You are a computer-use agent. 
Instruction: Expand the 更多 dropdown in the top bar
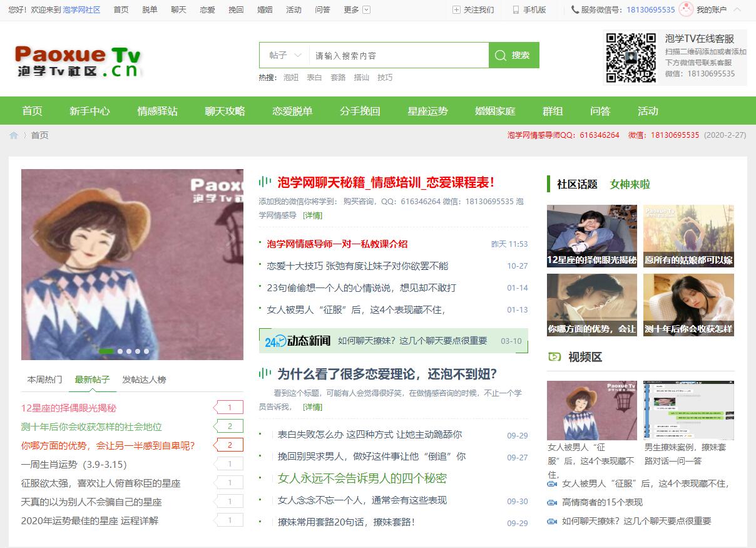[x=367, y=10]
